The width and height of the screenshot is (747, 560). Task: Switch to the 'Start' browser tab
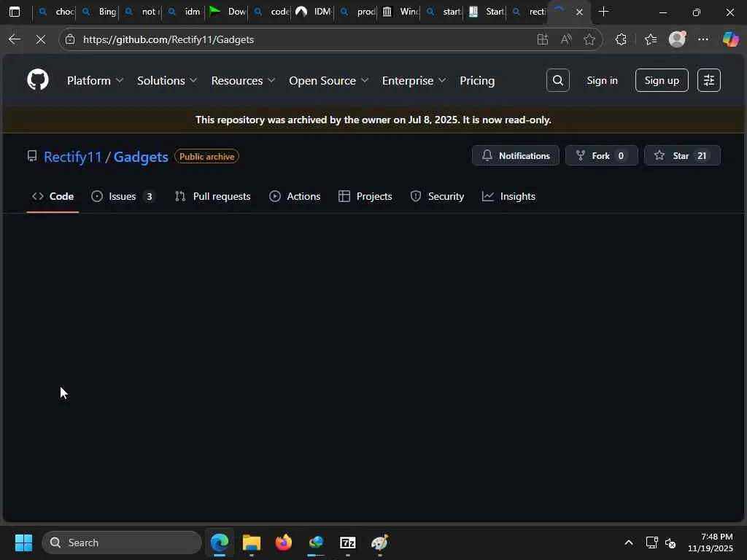tap(486, 12)
